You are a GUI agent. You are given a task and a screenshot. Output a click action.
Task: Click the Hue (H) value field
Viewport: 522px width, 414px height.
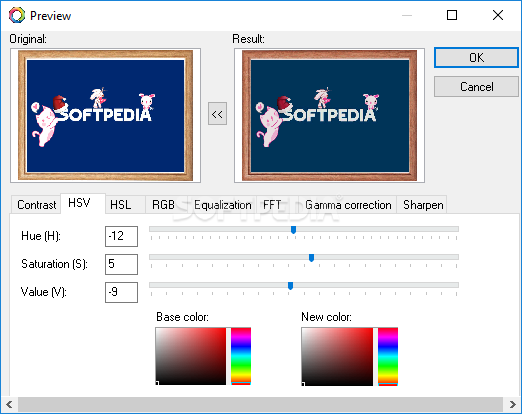click(x=121, y=236)
